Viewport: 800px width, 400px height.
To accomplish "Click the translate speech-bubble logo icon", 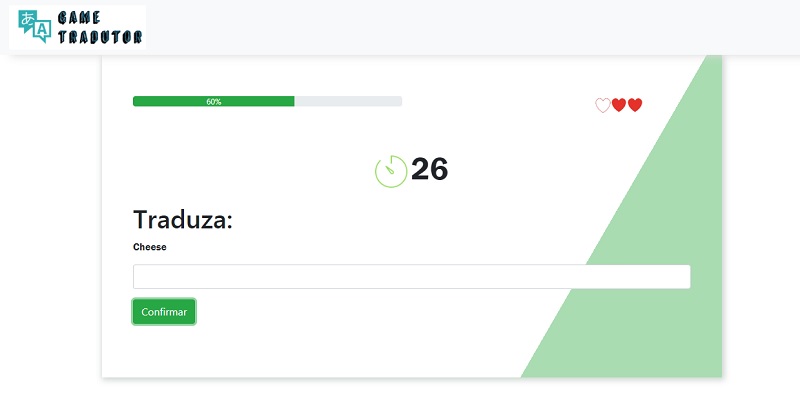I will coord(34,27).
